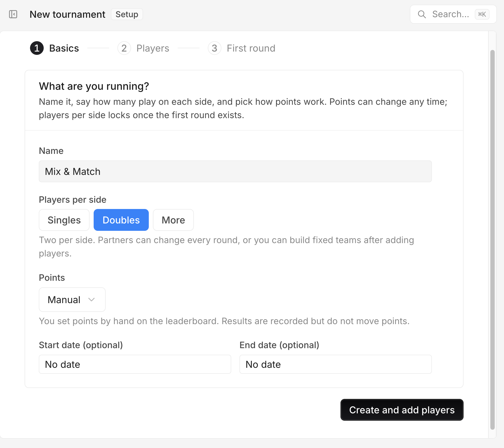Go to the Players step label

(x=153, y=48)
